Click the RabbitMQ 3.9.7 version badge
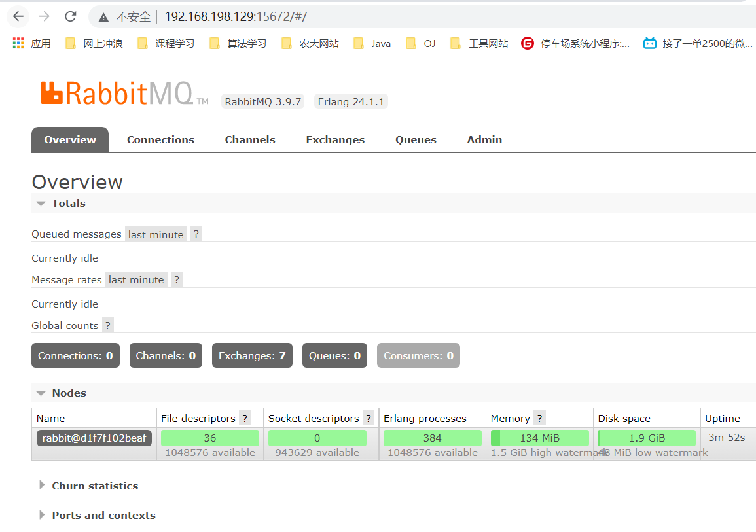This screenshot has width=756, height=532. (x=262, y=101)
